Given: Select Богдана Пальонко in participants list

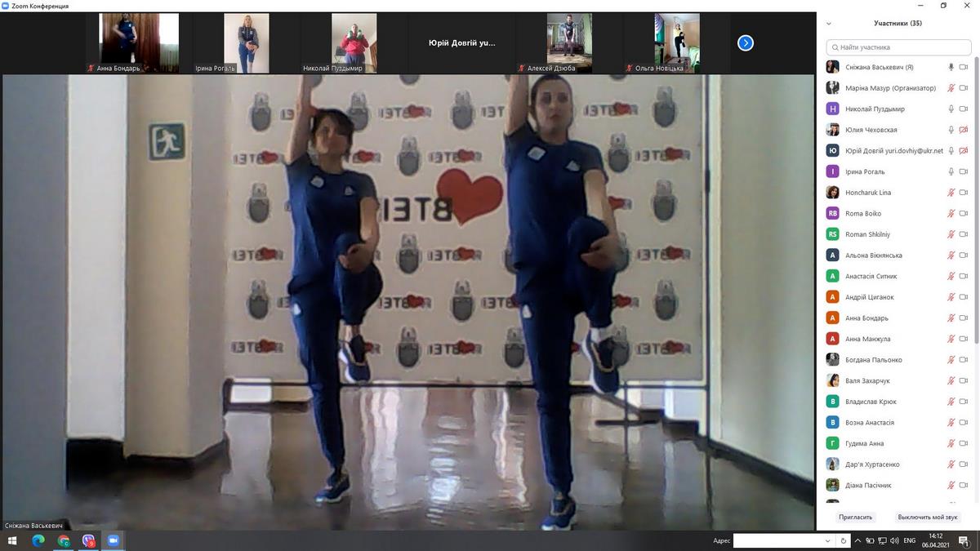Looking at the screenshot, I should (874, 360).
